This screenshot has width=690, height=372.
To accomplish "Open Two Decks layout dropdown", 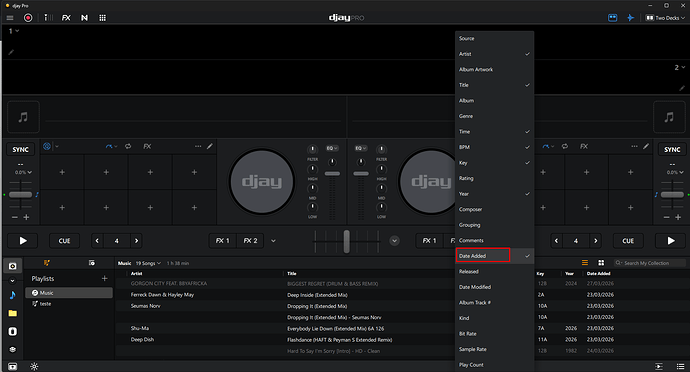I will coord(665,18).
